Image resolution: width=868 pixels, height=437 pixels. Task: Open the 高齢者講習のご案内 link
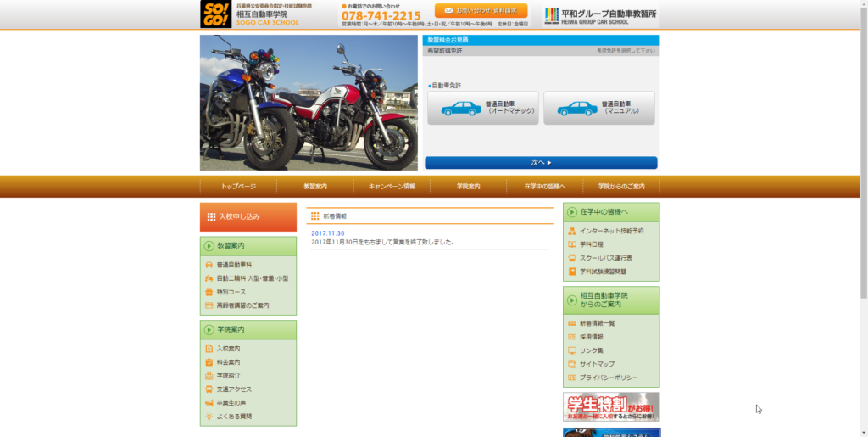243,305
